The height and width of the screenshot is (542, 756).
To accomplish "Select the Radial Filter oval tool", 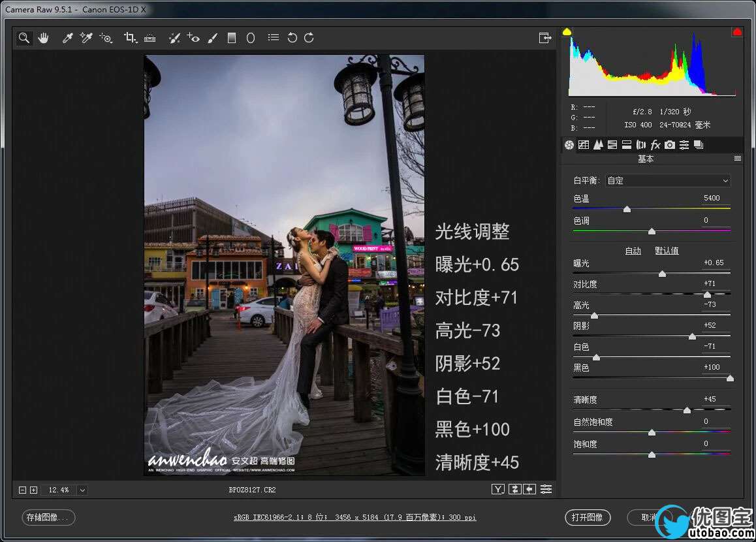I will click(x=251, y=38).
